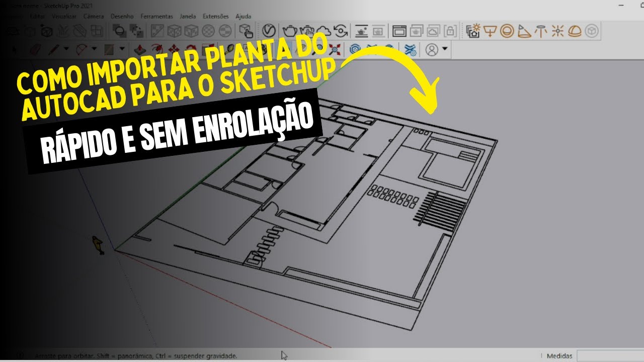Open V-Ray frame buffer window icon

tap(399, 31)
